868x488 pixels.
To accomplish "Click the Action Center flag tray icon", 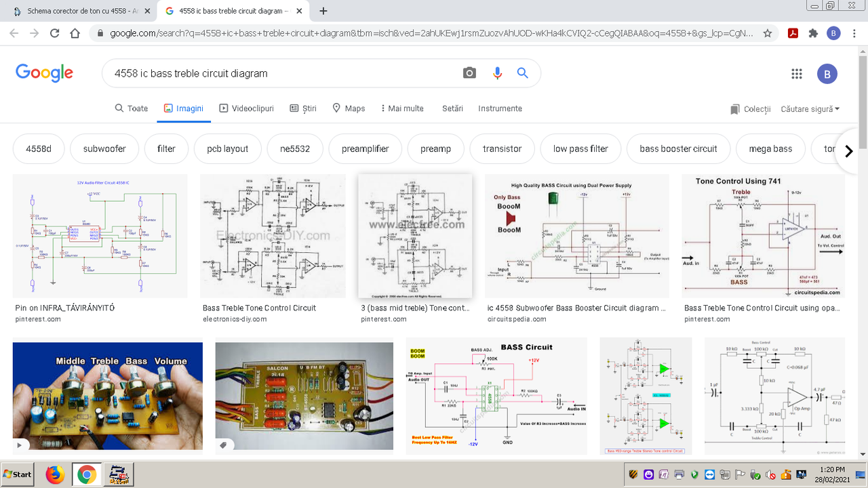I will [x=740, y=474].
